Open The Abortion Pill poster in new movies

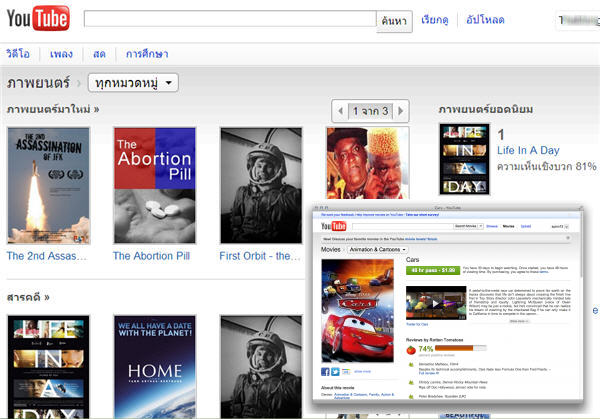click(x=155, y=186)
